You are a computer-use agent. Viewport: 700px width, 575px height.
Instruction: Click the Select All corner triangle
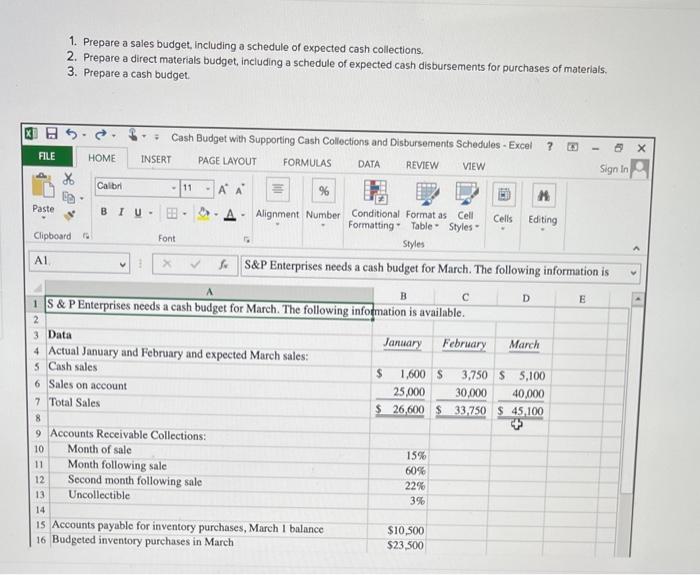38,288
